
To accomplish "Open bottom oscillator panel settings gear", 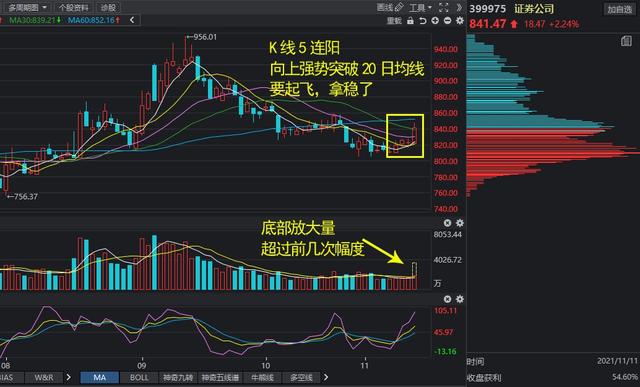I will [x=460, y=299].
